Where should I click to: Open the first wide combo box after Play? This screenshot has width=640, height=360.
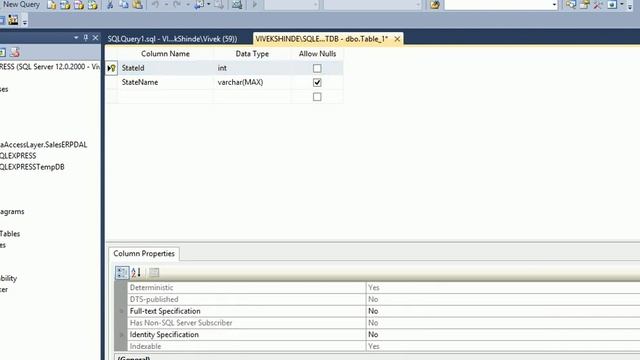292,5
